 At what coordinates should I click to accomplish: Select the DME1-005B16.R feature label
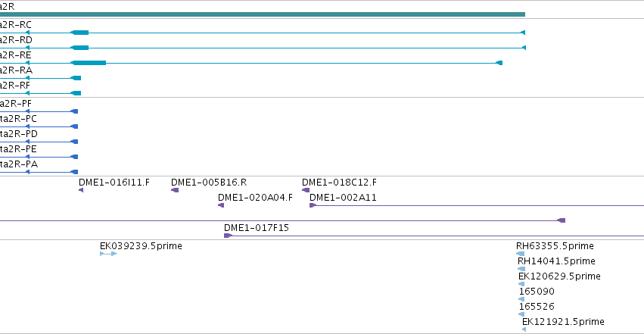[x=209, y=183]
